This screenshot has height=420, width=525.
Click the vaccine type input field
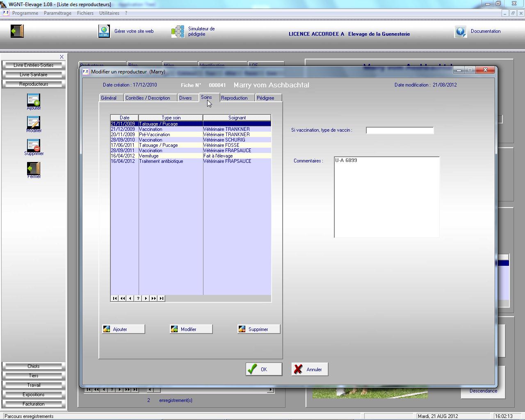(399, 130)
